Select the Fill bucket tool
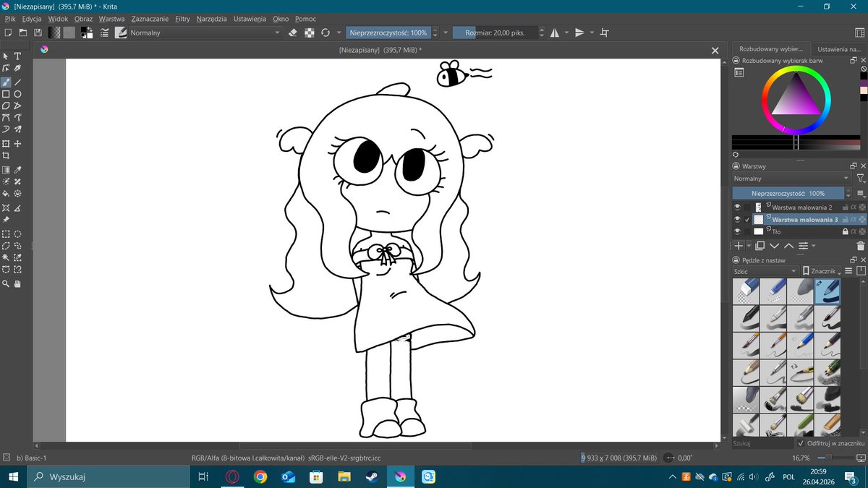 (6, 193)
